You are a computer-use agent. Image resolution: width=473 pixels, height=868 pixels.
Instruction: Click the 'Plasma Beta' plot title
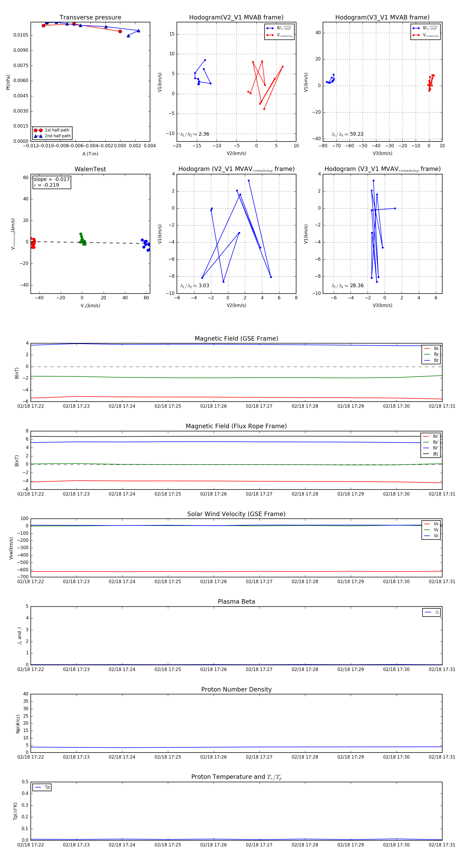(236, 602)
